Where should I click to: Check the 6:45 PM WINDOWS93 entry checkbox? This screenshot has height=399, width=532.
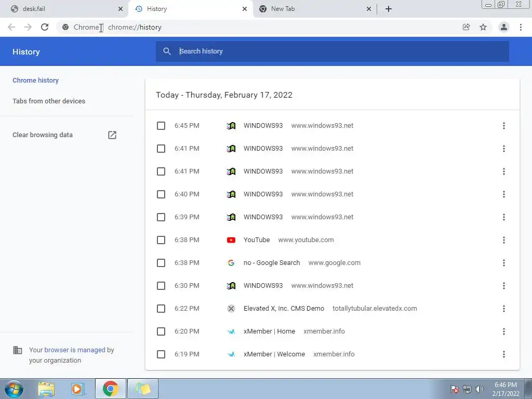point(161,126)
